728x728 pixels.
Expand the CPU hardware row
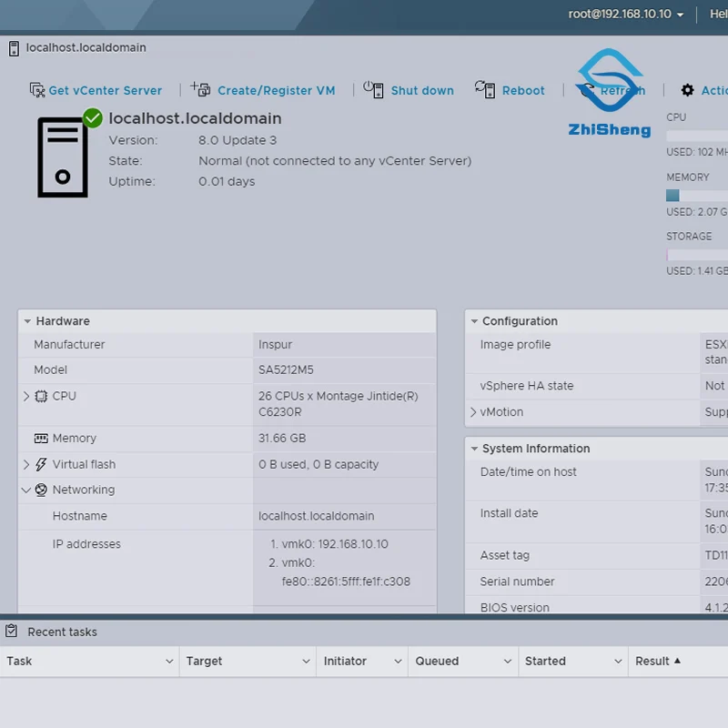pyautogui.click(x=26, y=397)
